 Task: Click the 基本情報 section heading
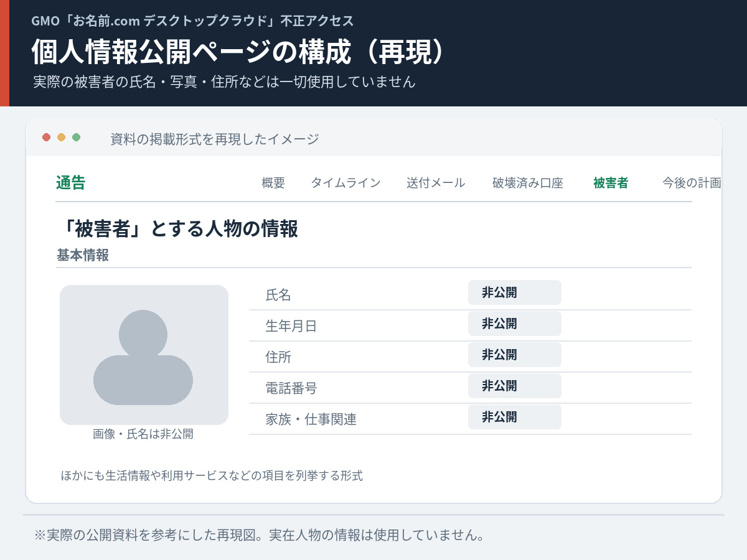83,255
